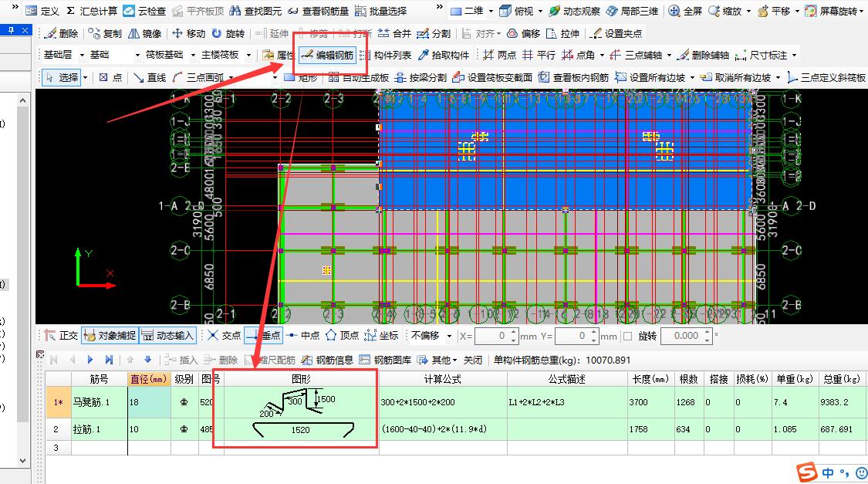Screen dimensions: 868x484
Task: Click the 定义 define tool
Action: [42, 11]
